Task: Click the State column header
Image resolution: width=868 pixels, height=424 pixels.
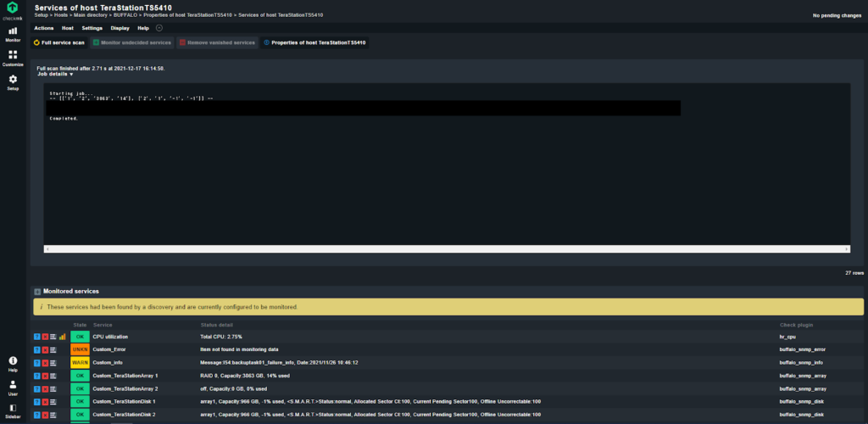Action: 80,325
